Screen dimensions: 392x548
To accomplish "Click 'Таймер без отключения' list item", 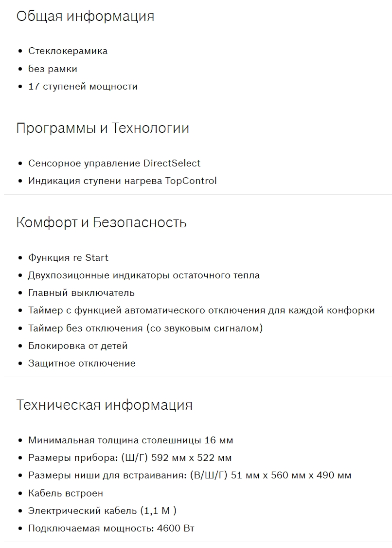I will (x=145, y=329).
